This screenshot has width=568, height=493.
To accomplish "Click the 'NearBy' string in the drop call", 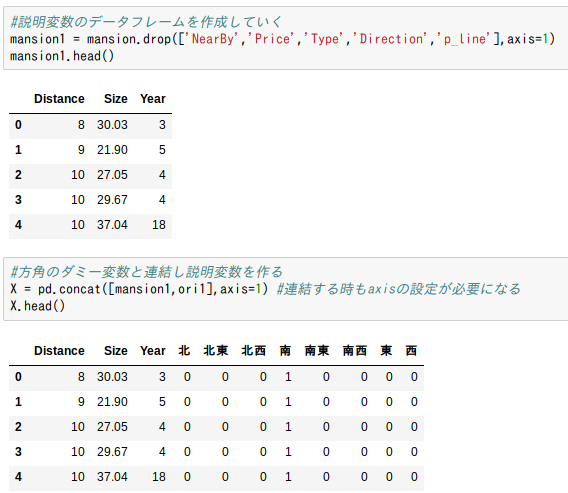I will (x=213, y=39).
